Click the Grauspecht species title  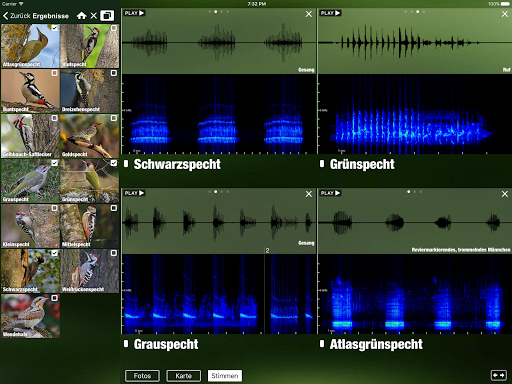pos(166,344)
